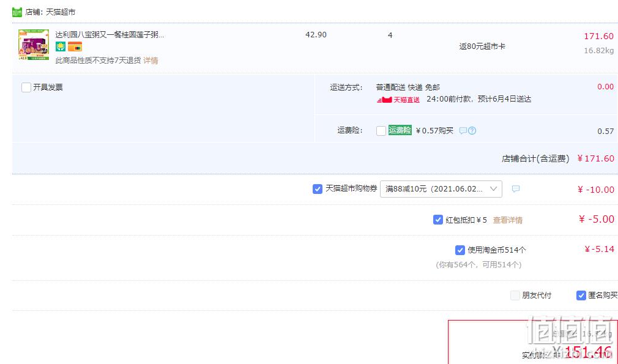Image resolution: width=618 pixels, height=364 pixels.
Task: Click the 店铺: 天猫超市 store name
Action: point(50,12)
